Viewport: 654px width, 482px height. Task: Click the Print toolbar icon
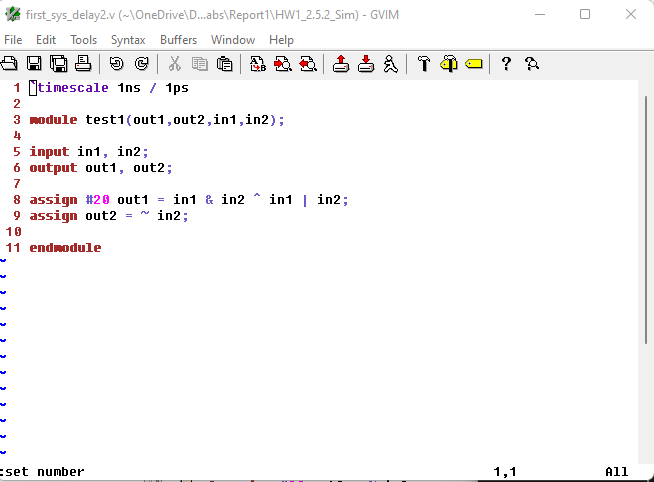(x=83, y=64)
